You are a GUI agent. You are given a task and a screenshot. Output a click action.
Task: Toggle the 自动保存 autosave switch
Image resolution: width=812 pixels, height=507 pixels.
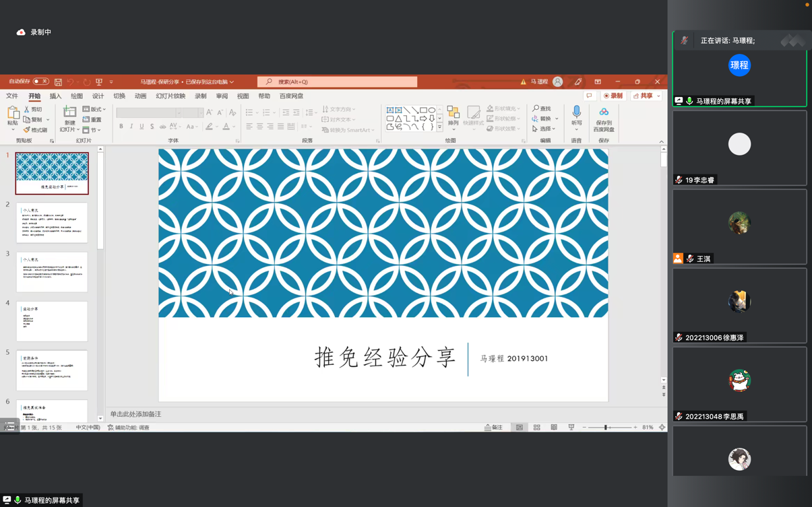coord(40,81)
